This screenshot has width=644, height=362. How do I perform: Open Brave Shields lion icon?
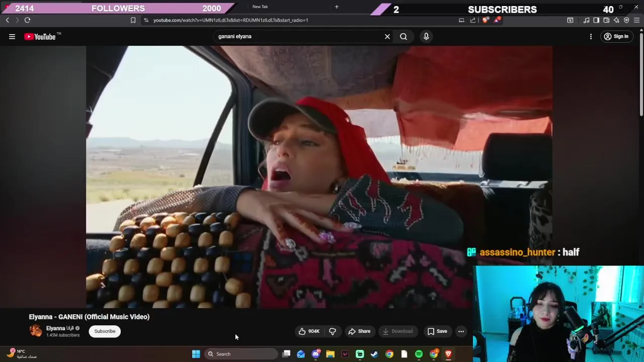tap(485, 20)
